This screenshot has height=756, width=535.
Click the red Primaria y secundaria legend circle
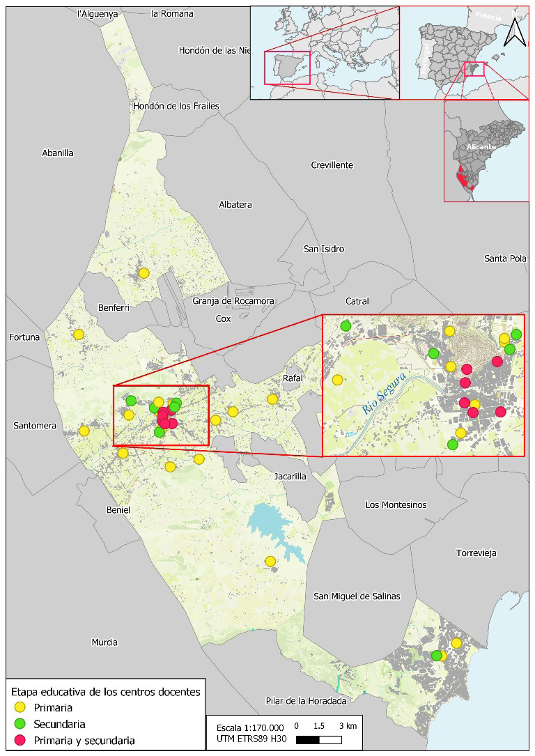point(20,740)
